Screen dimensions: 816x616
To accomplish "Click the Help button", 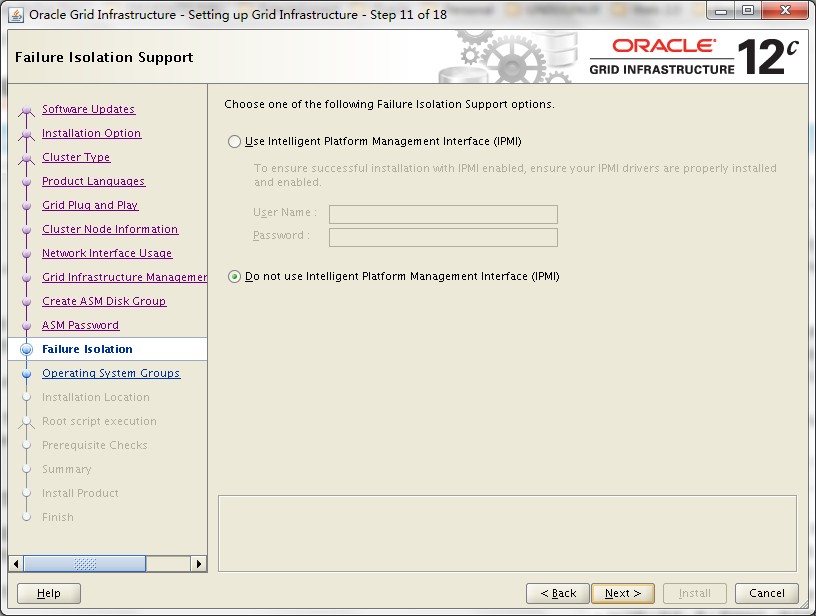I will [x=49, y=593].
